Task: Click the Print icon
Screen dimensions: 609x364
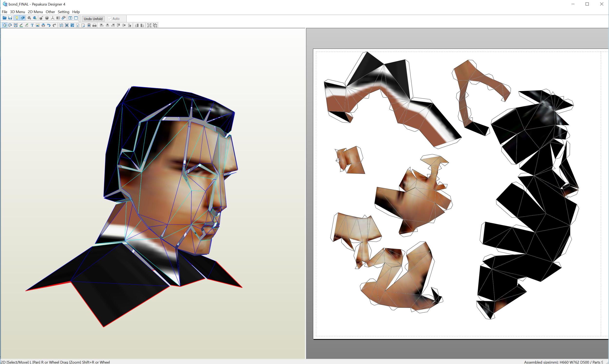Action: coord(94,25)
